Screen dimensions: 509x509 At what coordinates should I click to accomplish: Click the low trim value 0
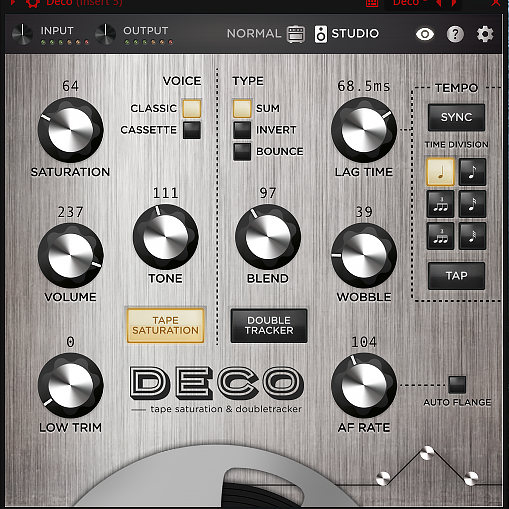[x=71, y=342]
